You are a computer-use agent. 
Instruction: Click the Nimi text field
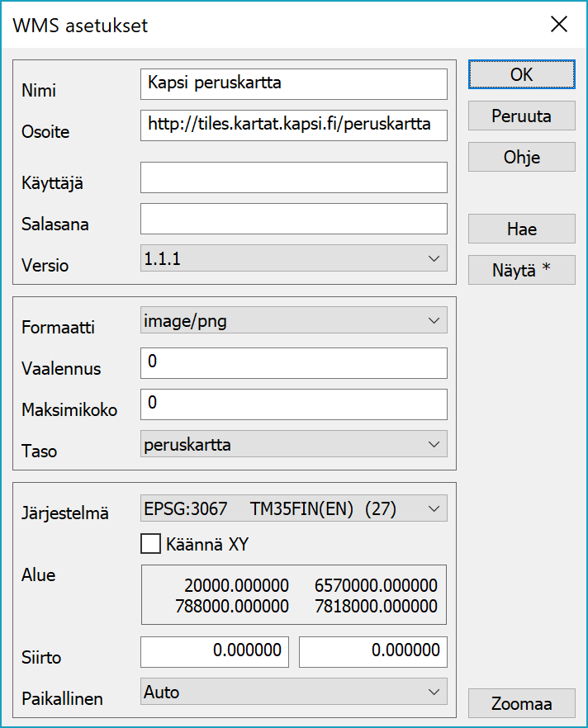pos(293,83)
